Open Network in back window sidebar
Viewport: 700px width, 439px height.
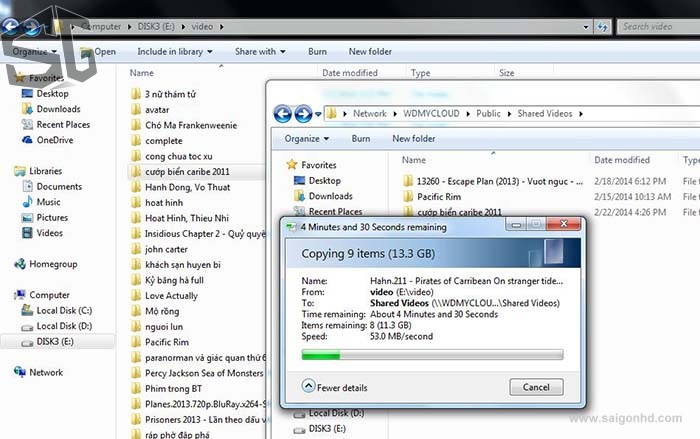point(46,372)
